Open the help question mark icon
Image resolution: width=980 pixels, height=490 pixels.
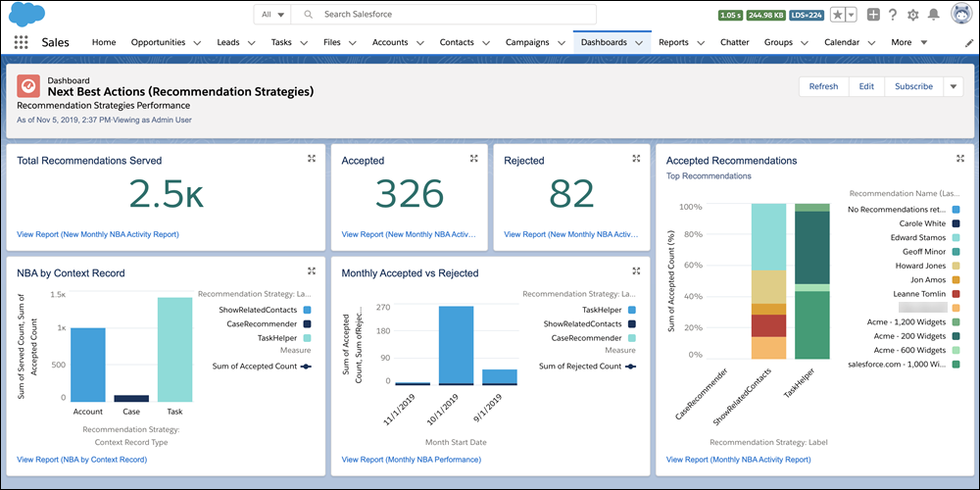(x=893, y=15)
